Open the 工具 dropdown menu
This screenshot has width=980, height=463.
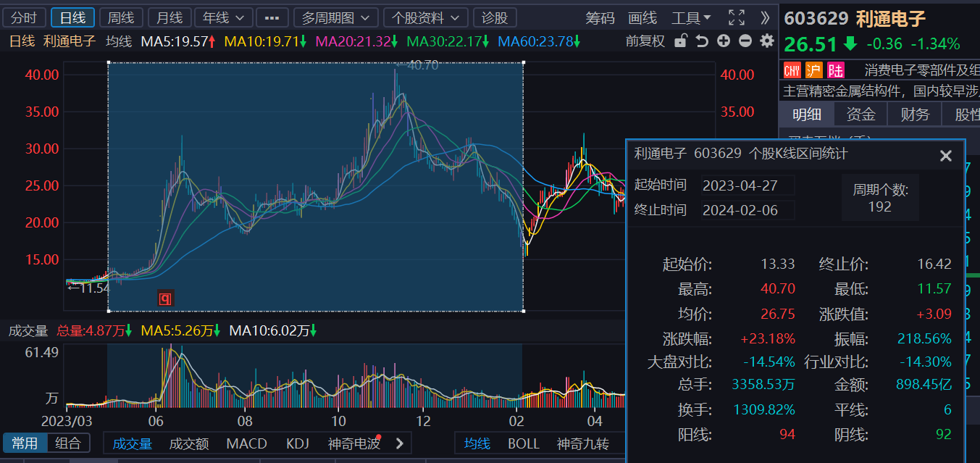691,17
